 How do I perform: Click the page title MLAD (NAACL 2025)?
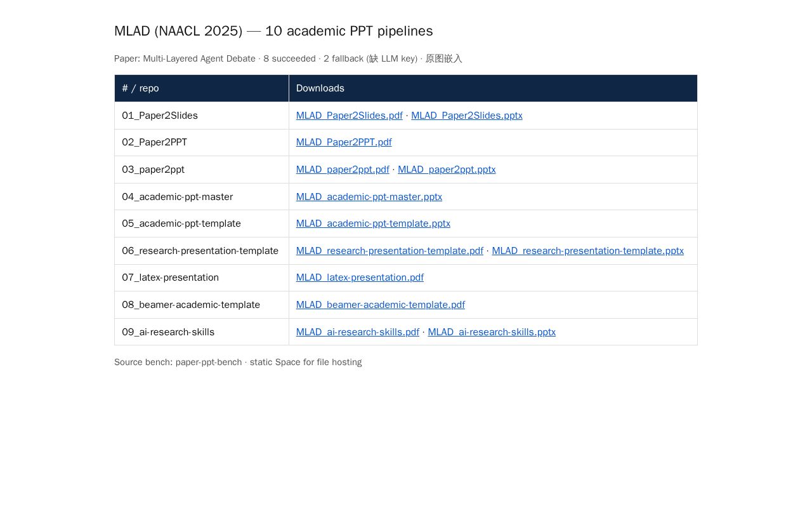(x=273, y=31)
